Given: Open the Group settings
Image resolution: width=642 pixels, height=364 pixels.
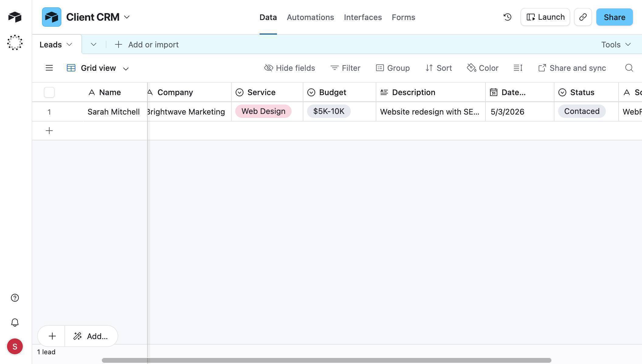Looking at the screenshot, I should [x=392, y=68].
